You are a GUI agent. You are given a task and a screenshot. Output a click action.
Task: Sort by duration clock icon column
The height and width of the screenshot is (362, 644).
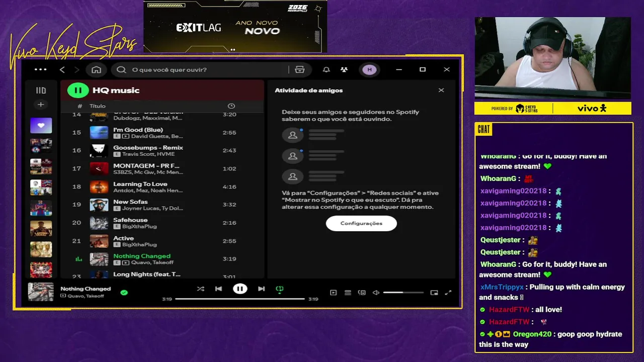tap(231, 106)
